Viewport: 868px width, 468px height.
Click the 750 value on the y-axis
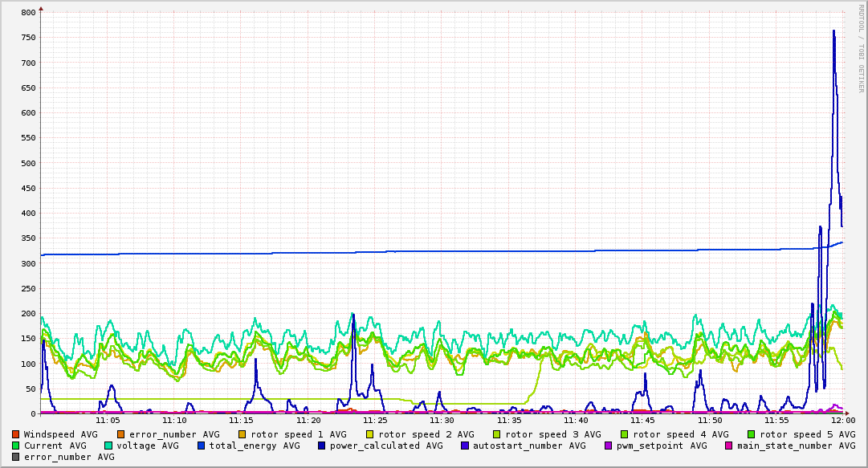coord(29,38)
